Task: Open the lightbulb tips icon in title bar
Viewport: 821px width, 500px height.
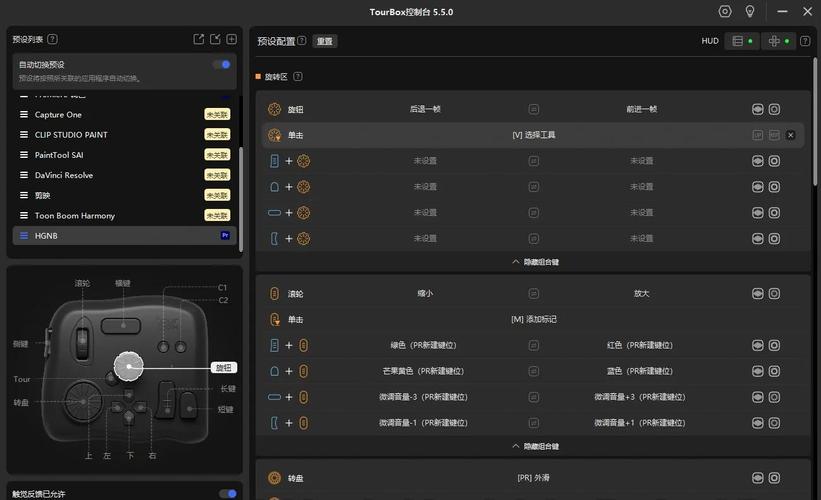Action: 750,12
